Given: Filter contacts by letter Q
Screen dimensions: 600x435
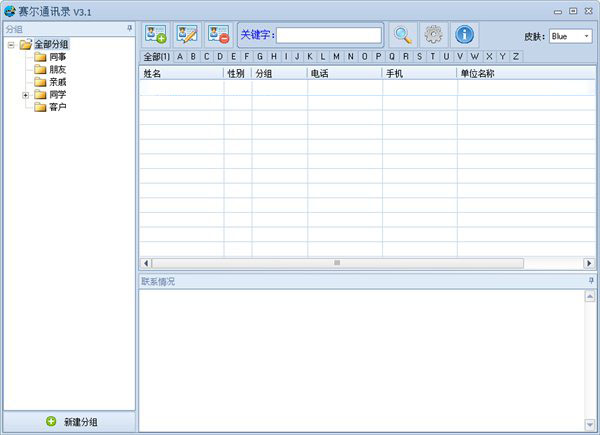Looking at the screenshot, I should pos(392,57).
